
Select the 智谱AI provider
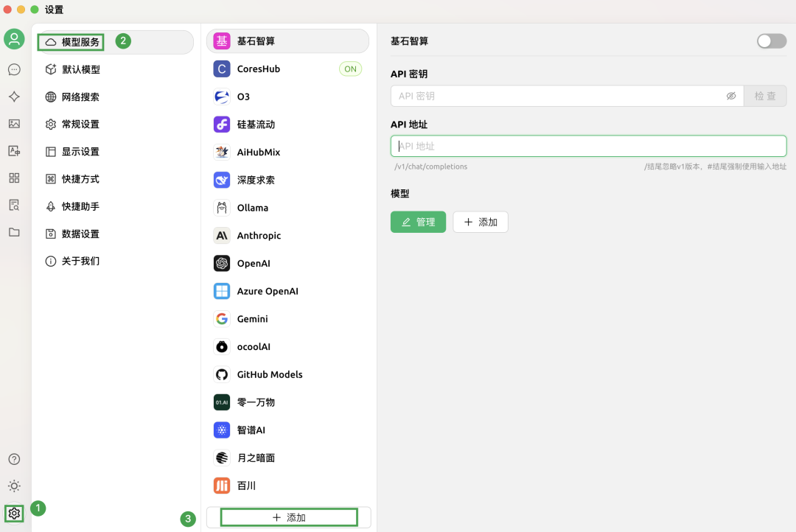tap(287, 430)
